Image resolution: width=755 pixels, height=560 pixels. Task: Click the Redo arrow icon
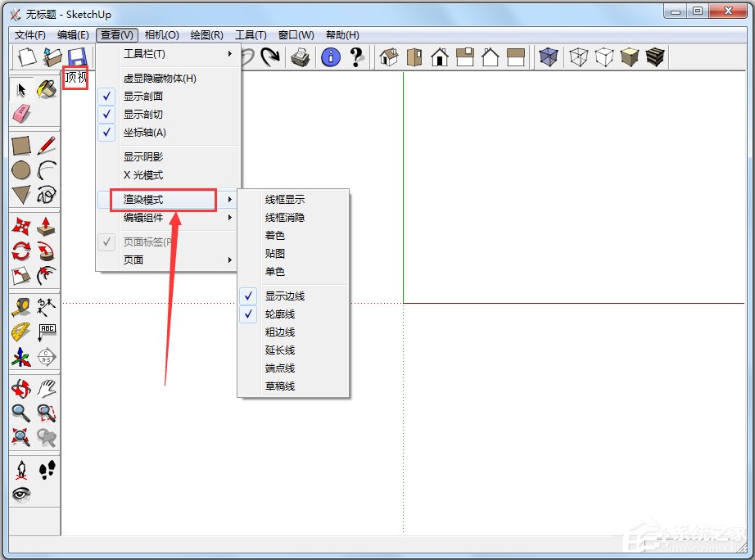(270, 57)
